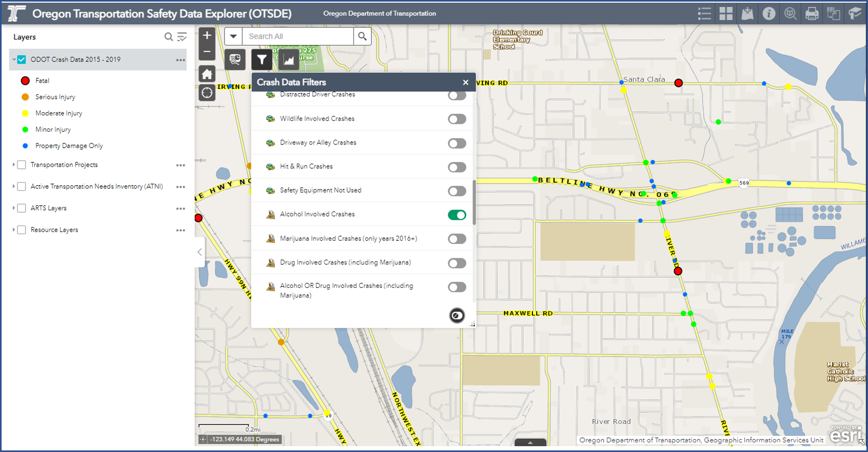The height and width of the screenshot is (452, 868).
Task: Close the Crash Data Filters panel
Action: 465,82
